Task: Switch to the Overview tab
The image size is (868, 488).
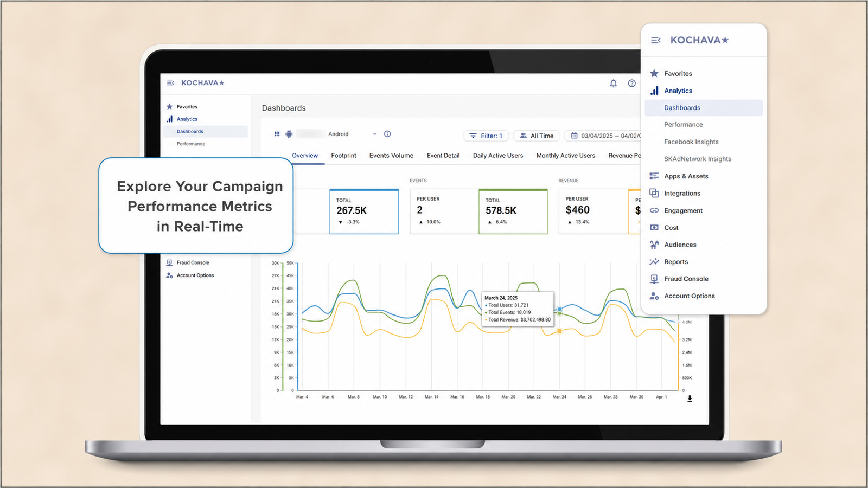Action: coord(305,156)
